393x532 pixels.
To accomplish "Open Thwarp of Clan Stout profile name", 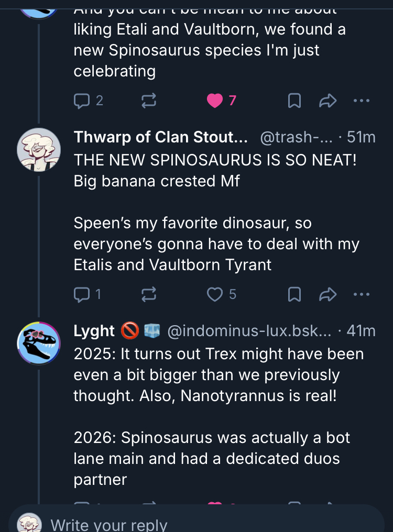I will pyautogui.click(x=160, y=137).
